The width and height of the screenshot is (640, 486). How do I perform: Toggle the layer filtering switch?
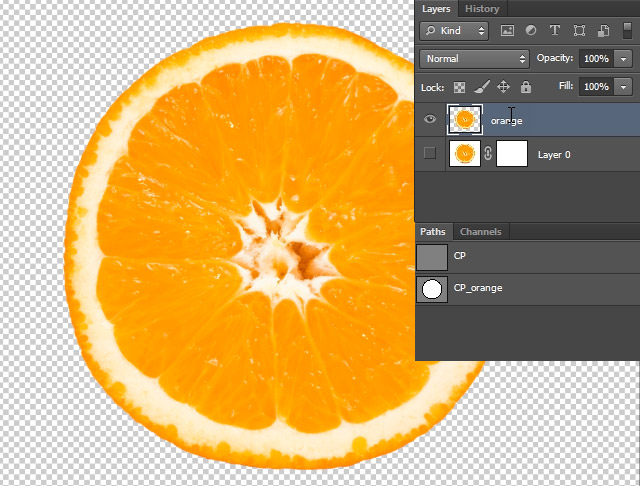click(x=627, y=31)
